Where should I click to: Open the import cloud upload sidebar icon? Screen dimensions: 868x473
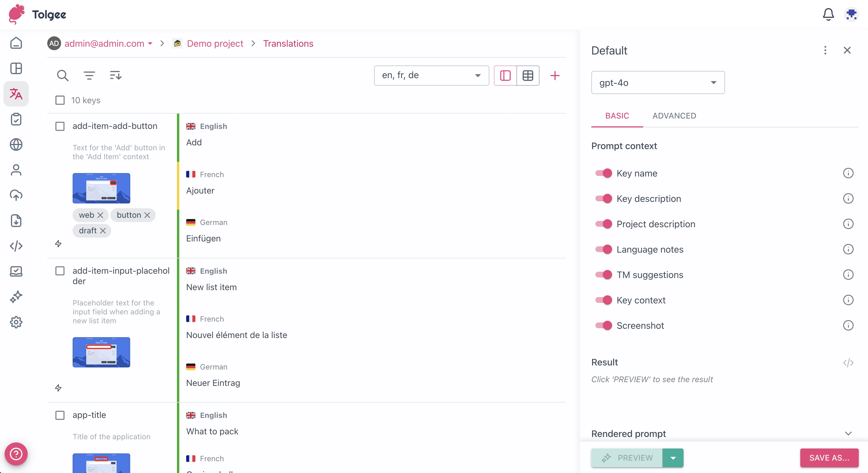(16, 195)
